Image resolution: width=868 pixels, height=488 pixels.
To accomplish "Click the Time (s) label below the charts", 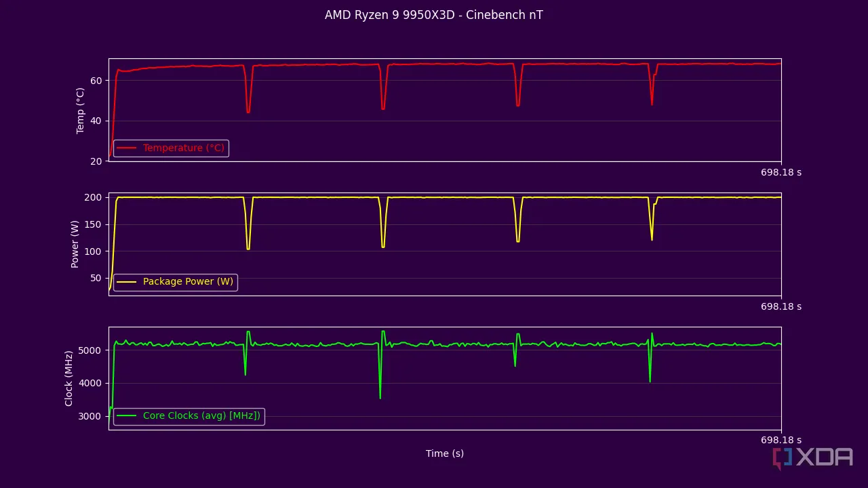I will coord(444,453).
